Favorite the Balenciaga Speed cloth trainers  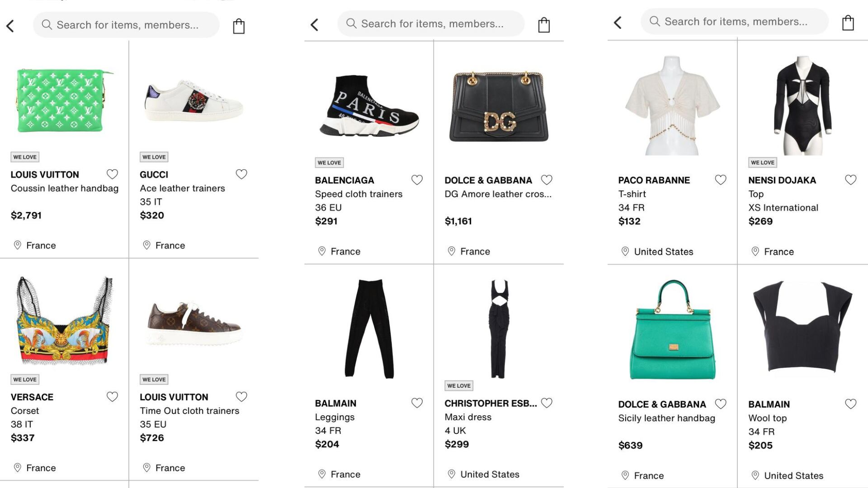click(417, 180)
